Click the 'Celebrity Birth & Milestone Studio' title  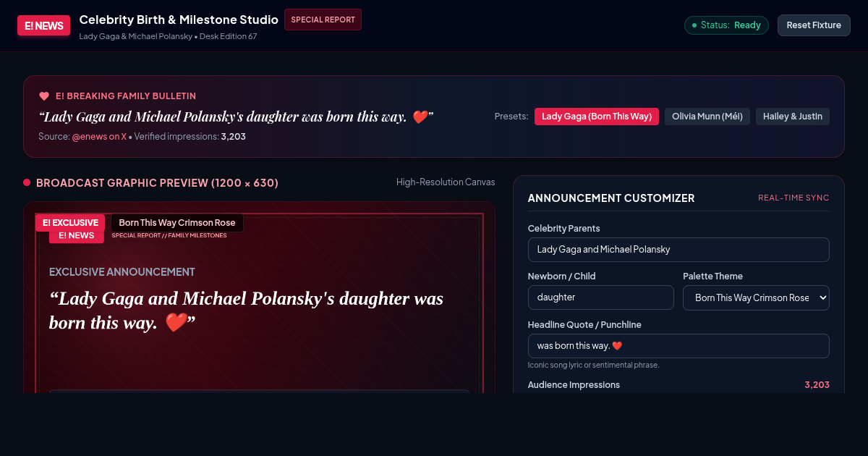click(x=179, y=20)
